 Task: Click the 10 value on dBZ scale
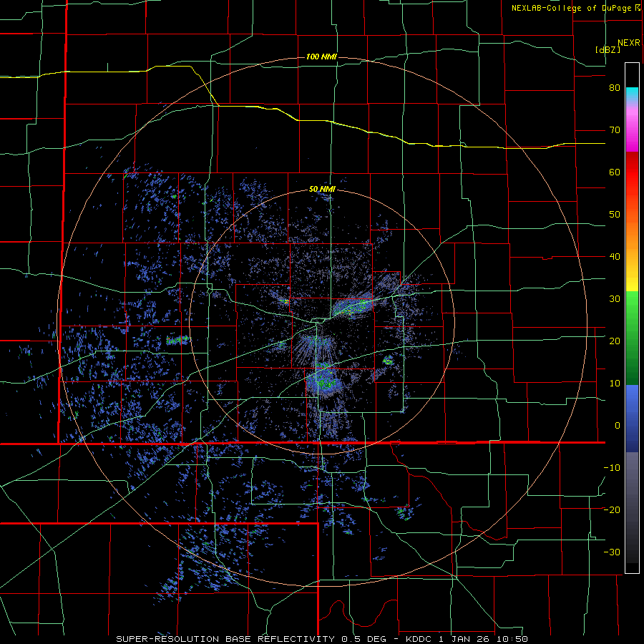point(615,384)
